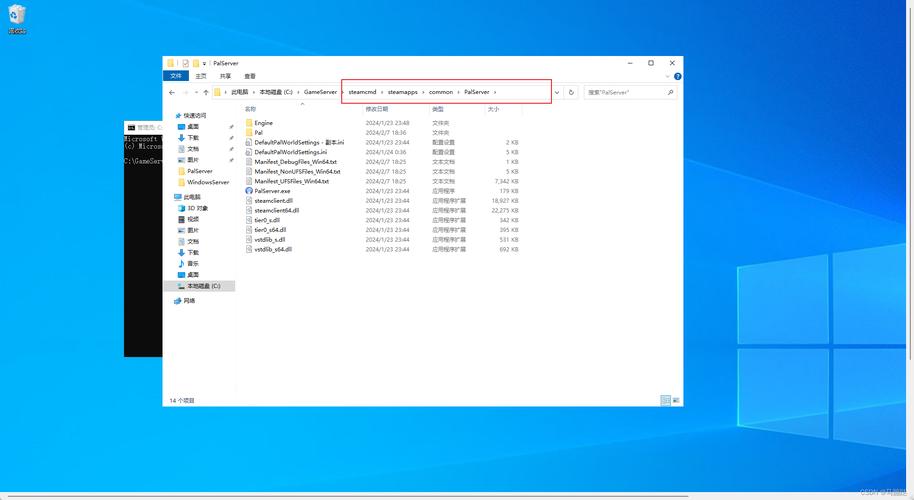Click the 3D 对象 icon in sidebar
Screen dimensions: 914x500
(x=181, y=208)
